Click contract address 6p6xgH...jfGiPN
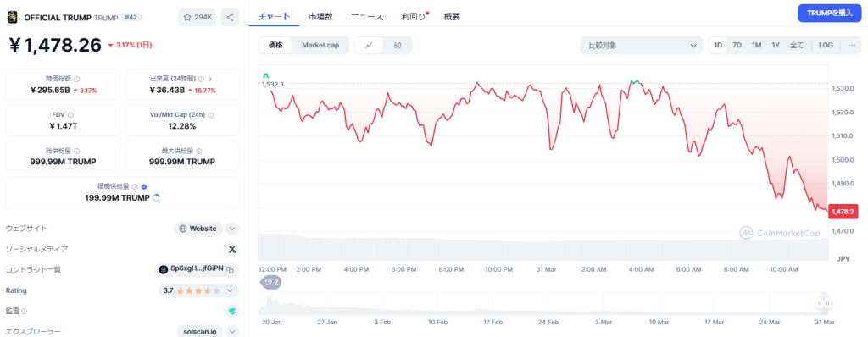This screenshot has width=868, height=337. pos(197,269)
